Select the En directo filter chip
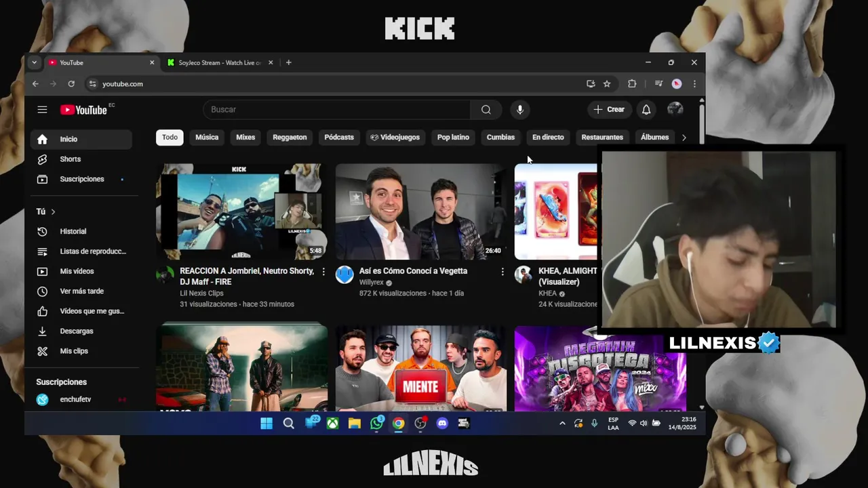Image resolution: width=868 pixels, height=488 pixels. click(548, 138)
